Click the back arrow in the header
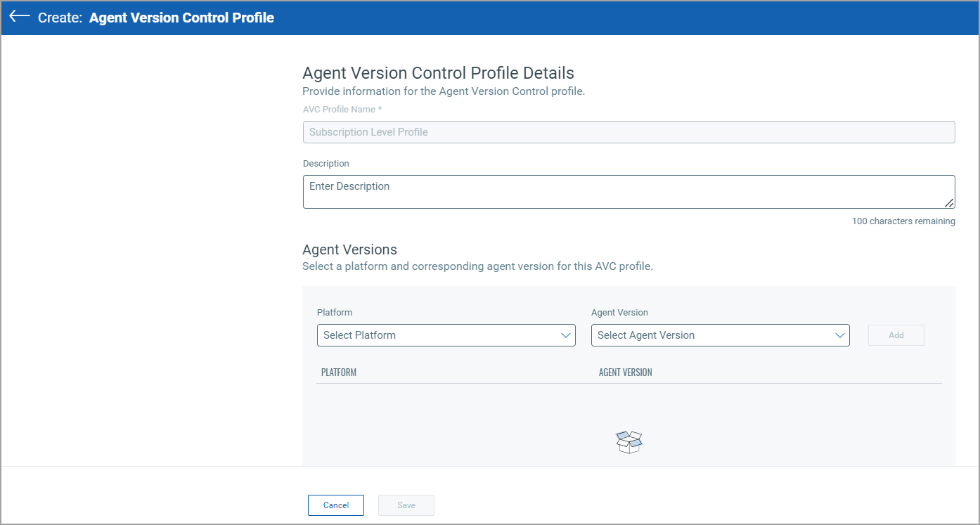 click(20, 18)
